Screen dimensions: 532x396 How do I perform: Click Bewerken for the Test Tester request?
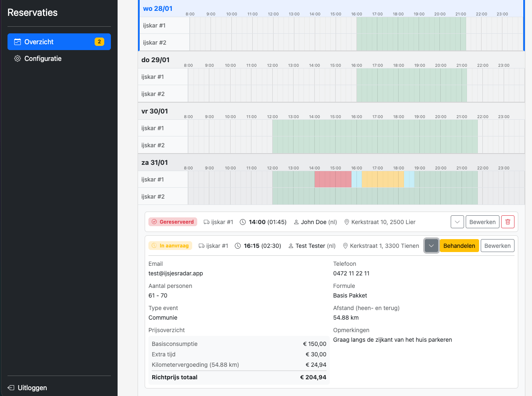pyautogui.click(x=497, y=246)
